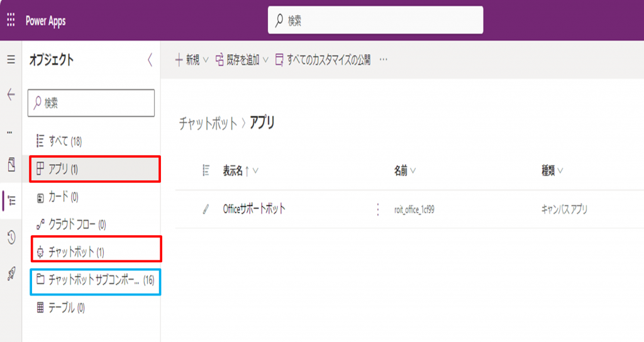The image size is (644, 342).
Task: Toggle the hamburger navigation menu
Action: coord(11,60)
